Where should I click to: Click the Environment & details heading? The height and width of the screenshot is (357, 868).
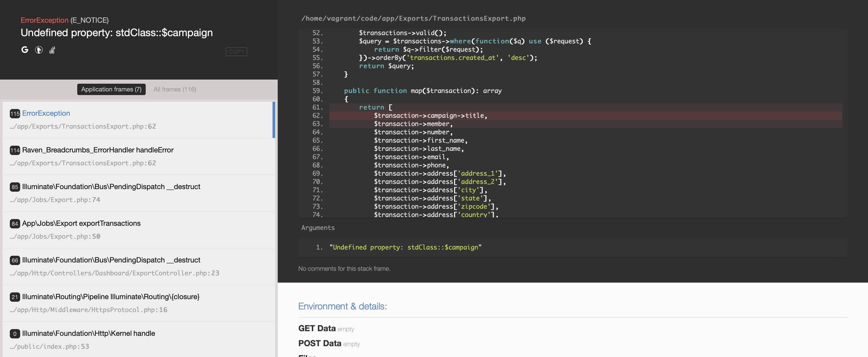pyautogui.click(x=342, y=306)
